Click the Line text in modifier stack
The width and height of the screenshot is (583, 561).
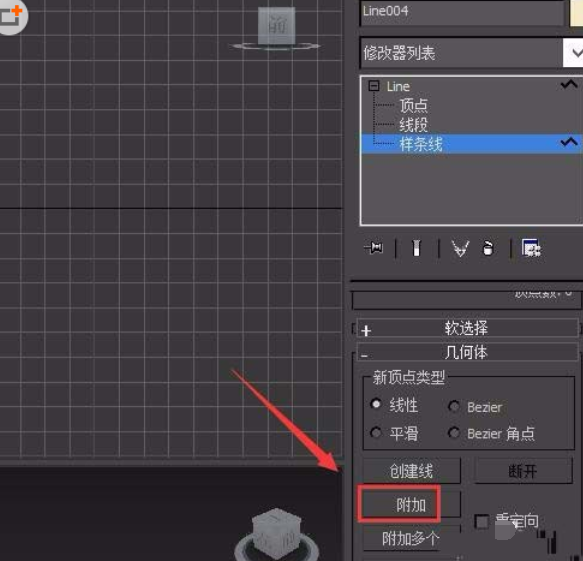398,86
